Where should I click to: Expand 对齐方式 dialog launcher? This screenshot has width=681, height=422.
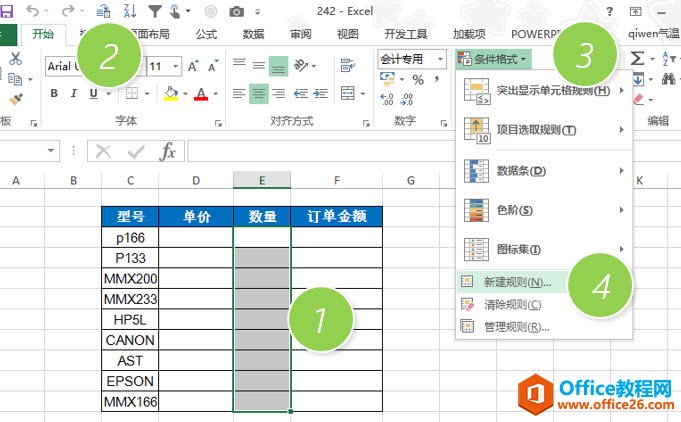coord(366,123)
